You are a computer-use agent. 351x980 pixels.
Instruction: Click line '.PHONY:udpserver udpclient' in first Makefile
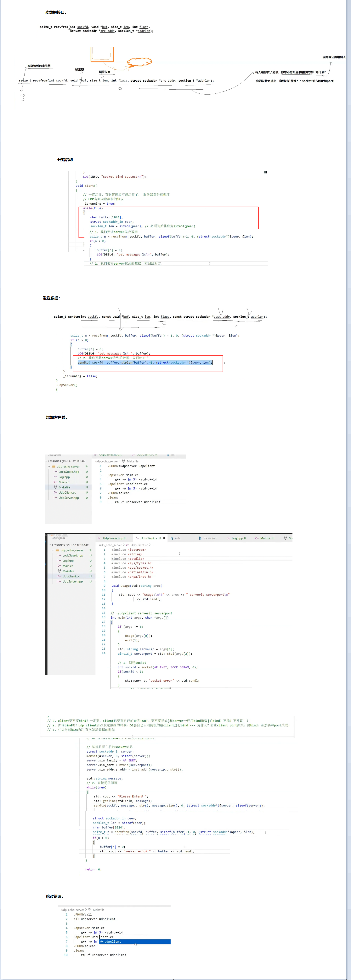point(131,466)
